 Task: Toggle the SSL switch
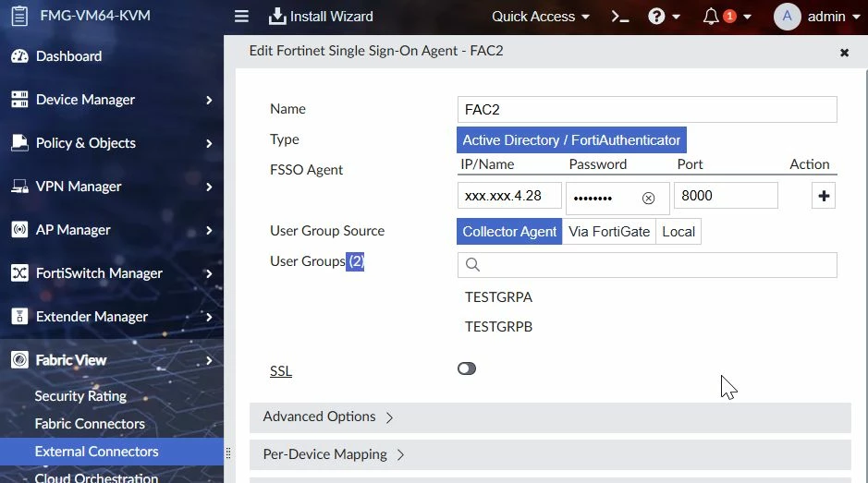point(467,368)
